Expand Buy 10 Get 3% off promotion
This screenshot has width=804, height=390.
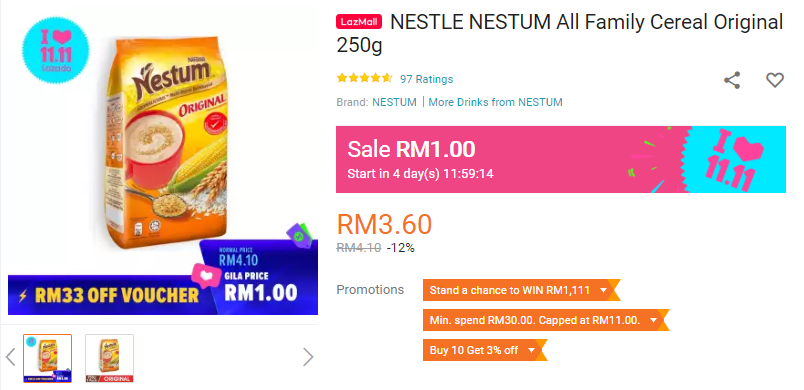485,350
